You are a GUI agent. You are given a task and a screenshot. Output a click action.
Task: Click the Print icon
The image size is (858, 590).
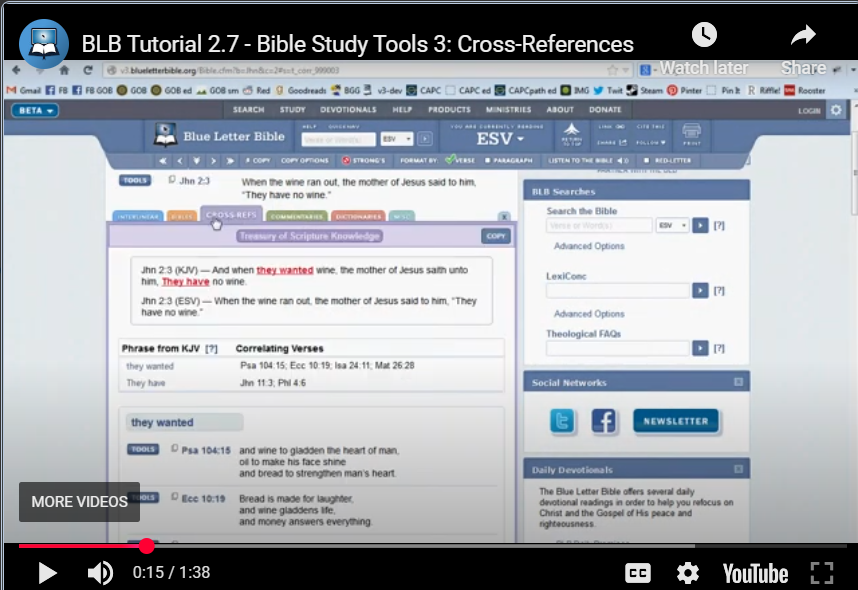click(692, 135)
